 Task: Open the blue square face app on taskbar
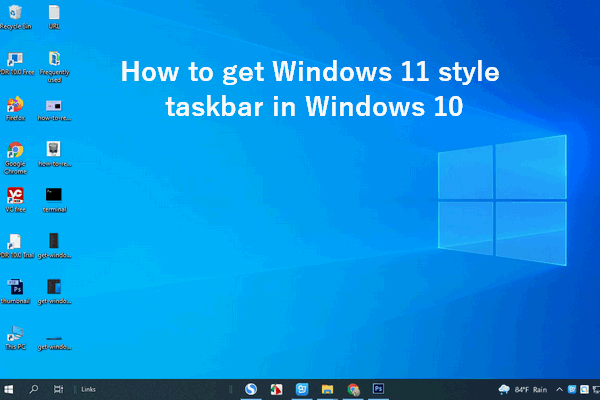[302, 390]
